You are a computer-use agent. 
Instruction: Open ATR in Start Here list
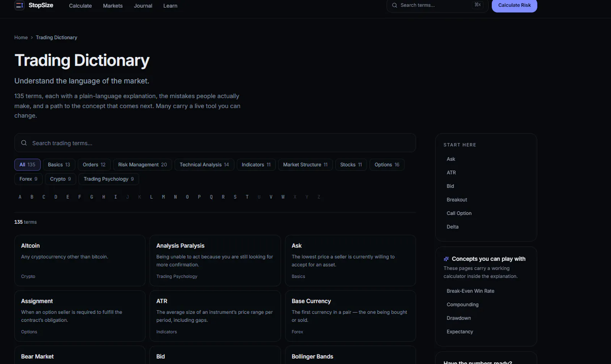451,173
